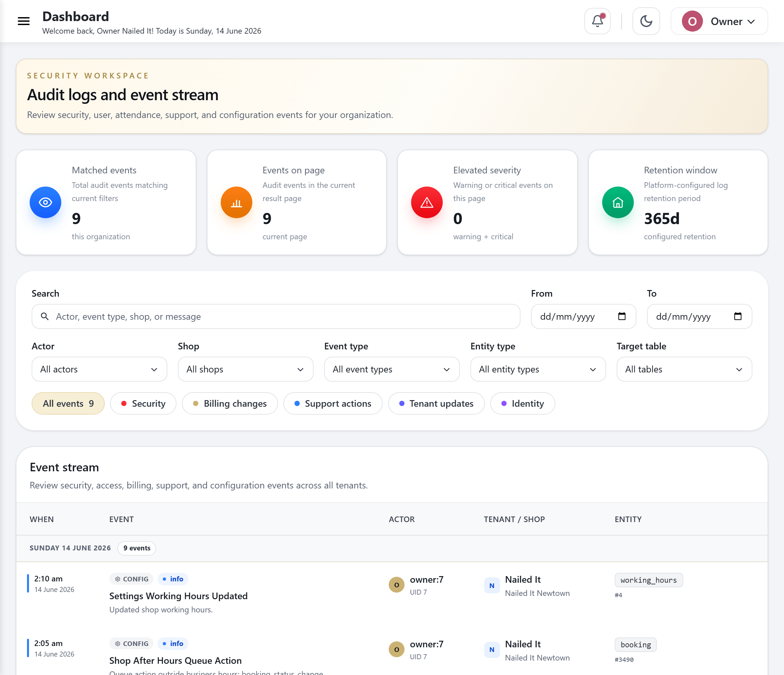This screenshot has height=675, width=784.
Task: Click N shop badge in 2:05 am row
Action: tap(492, 650)
